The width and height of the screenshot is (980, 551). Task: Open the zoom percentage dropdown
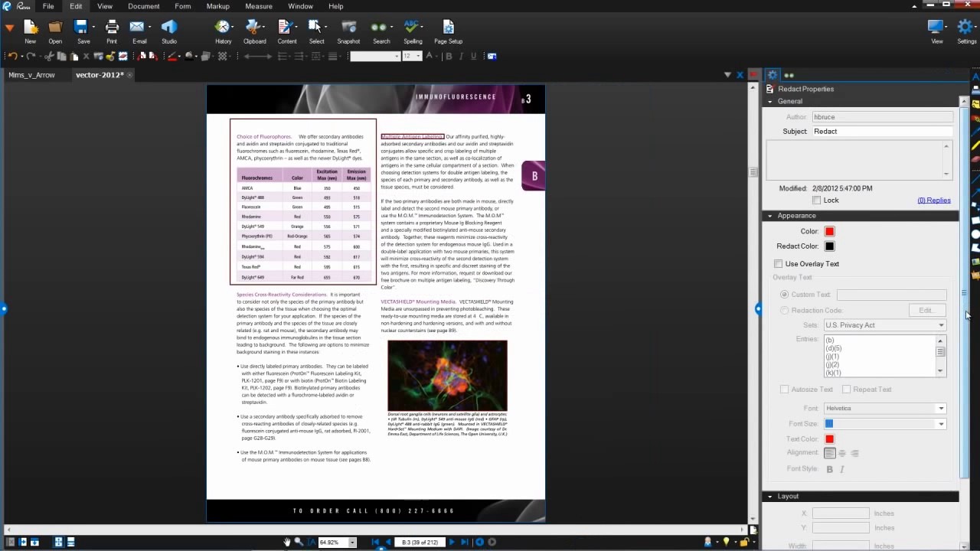pyautogui.click(x=352, y=543)
